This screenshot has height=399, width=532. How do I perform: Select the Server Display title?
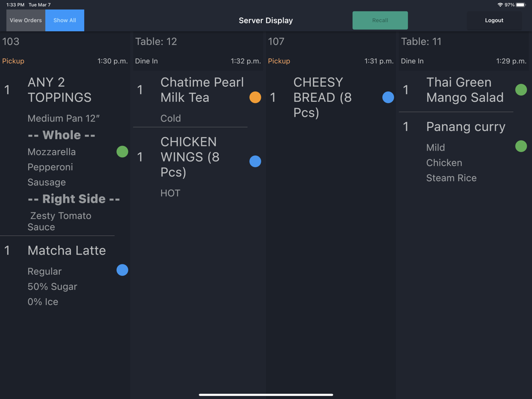(265, 20)
